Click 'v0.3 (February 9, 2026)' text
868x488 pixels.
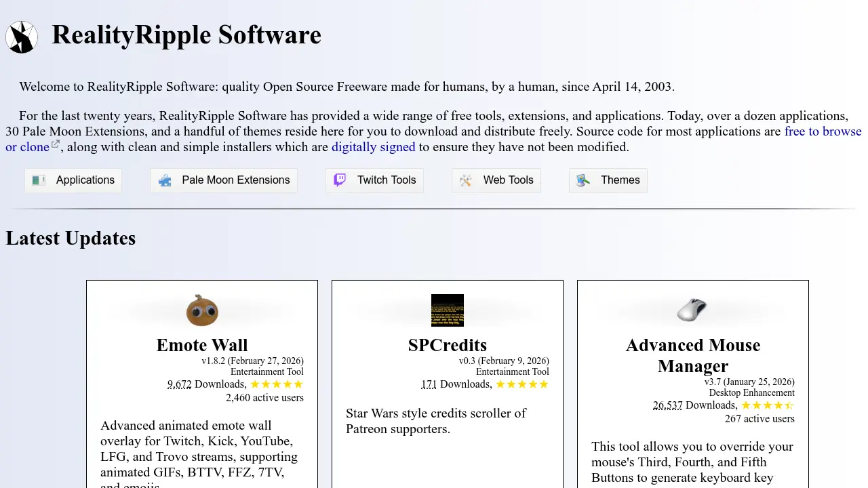(504, 361)
